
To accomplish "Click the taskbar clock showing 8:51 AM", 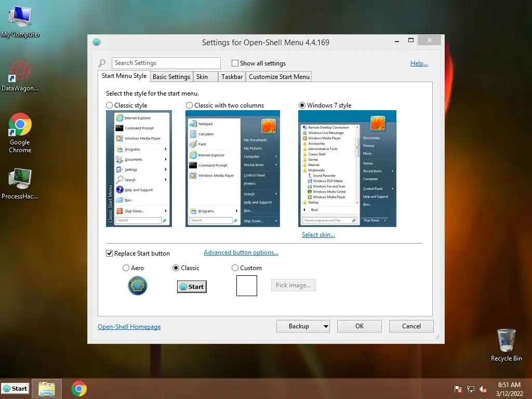I will (509, 389).
